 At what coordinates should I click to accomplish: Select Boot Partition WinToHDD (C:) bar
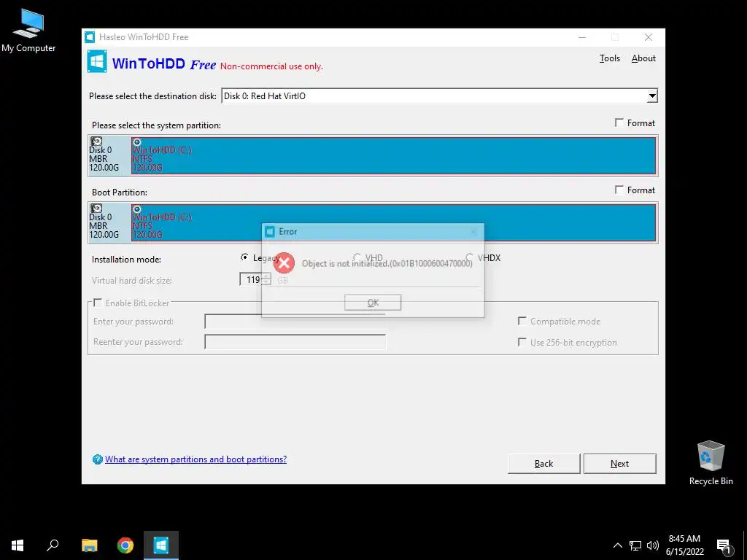[393, 222]
